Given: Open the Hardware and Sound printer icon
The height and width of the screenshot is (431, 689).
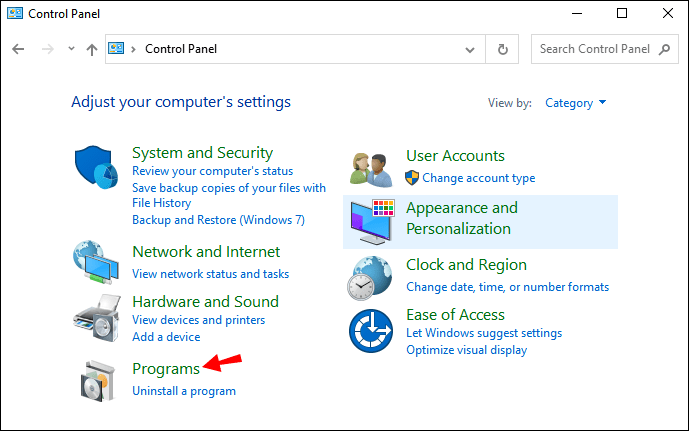Looking at the screenshot, I should coord(97,318).
